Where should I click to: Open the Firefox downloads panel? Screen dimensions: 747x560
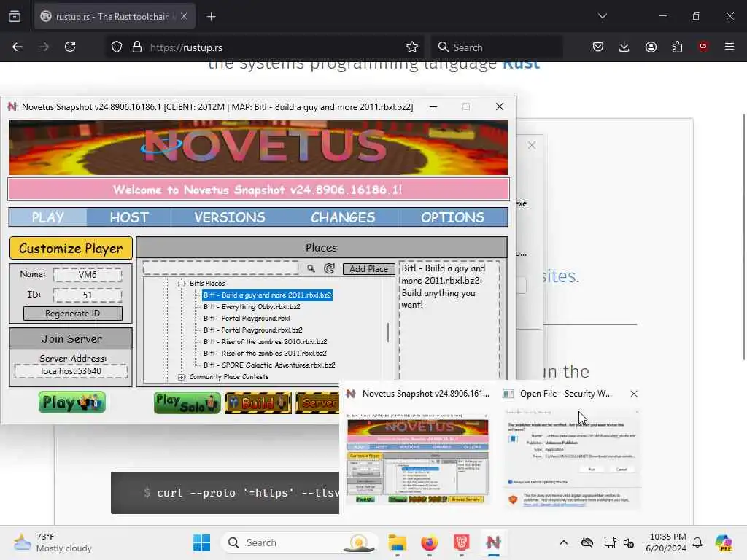(624, 47)
